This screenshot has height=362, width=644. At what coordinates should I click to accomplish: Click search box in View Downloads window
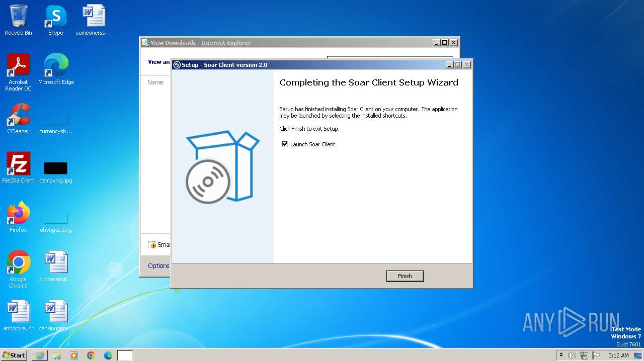(390, 58)
